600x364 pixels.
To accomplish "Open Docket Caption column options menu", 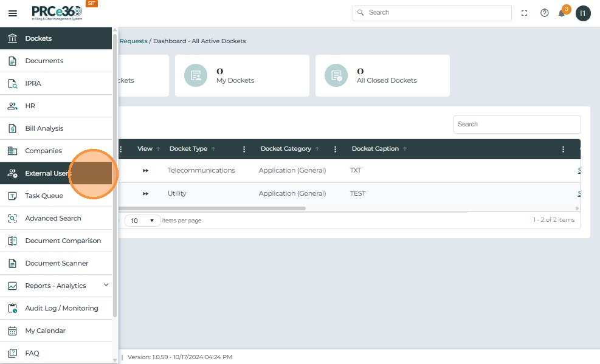I will (563, 149).
